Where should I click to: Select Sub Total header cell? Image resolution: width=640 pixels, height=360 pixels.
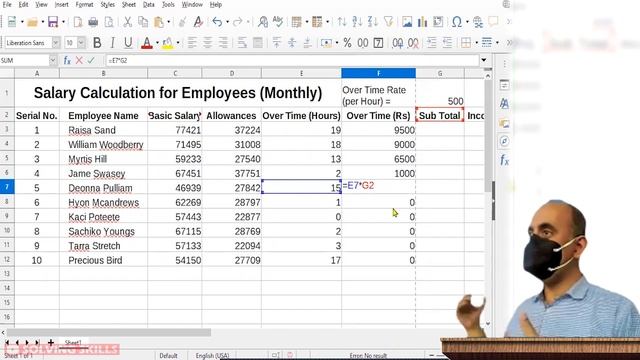pos(440,116)
